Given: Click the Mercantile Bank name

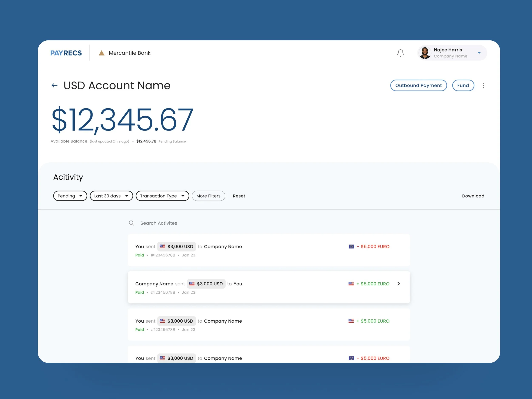Looking at the screenshot, I should (x=130, y=53).
